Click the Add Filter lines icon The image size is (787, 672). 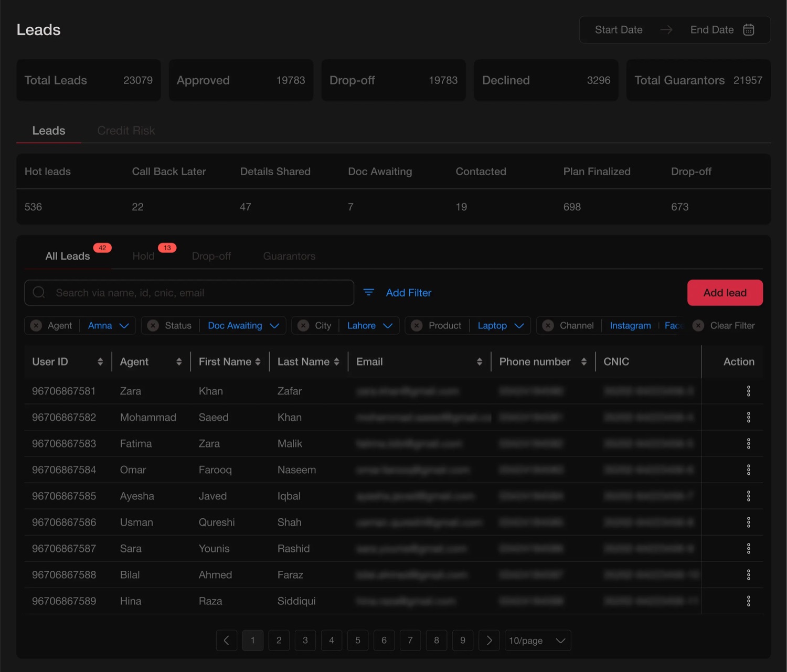point(369,292)
